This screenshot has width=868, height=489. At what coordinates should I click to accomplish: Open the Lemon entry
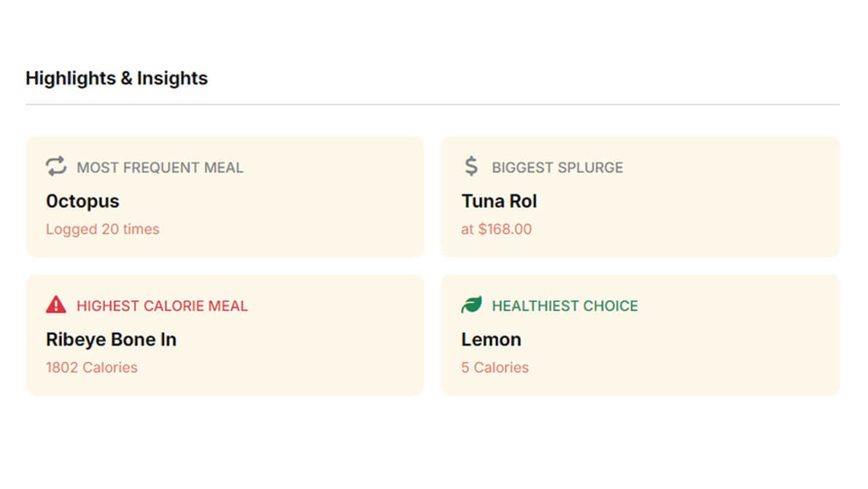(491, 339)
